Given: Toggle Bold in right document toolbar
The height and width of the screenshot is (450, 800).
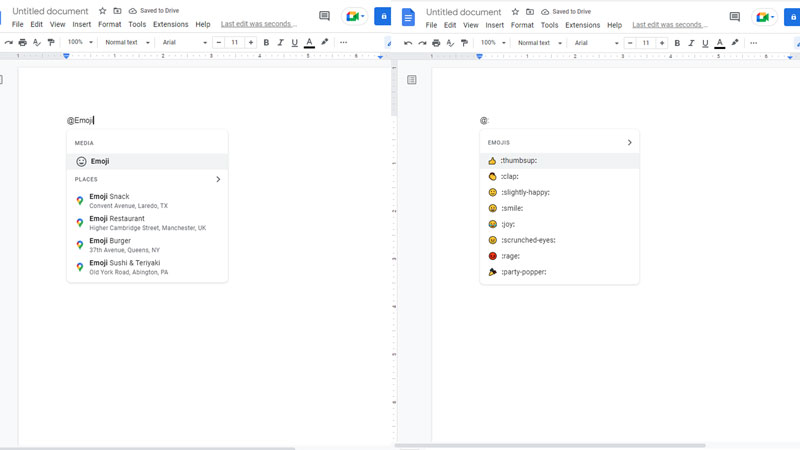Looking at the screenshot, I should (677, 43).
